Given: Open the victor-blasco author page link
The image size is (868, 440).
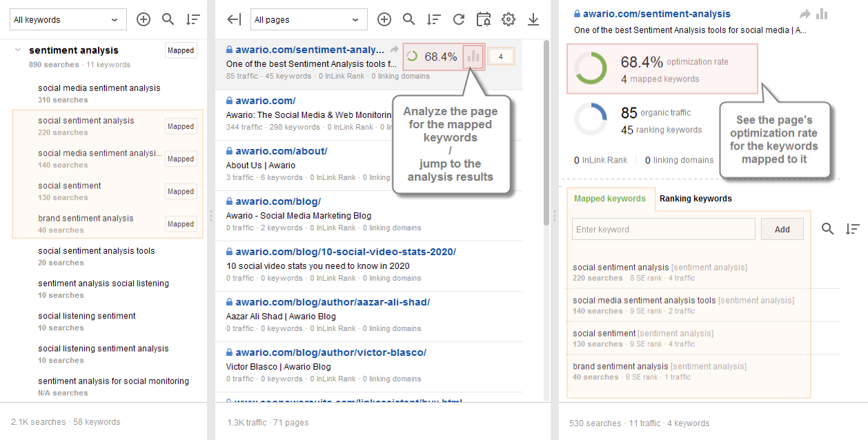Looking at the screenshot, I should click(x=331, y=352).
